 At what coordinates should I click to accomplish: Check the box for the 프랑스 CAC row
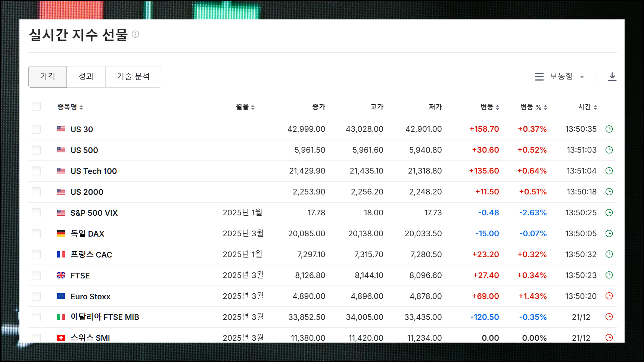click(36, 255)
